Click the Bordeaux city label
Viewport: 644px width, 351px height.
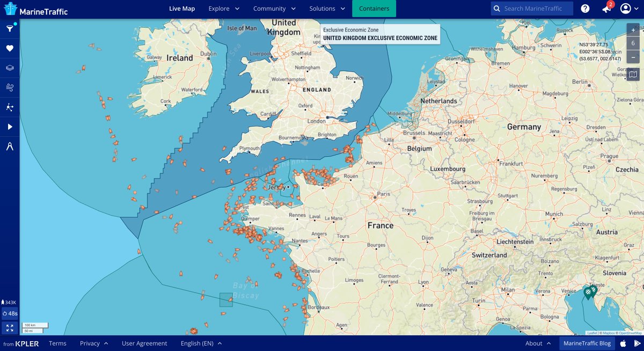(x=319, y=307)
